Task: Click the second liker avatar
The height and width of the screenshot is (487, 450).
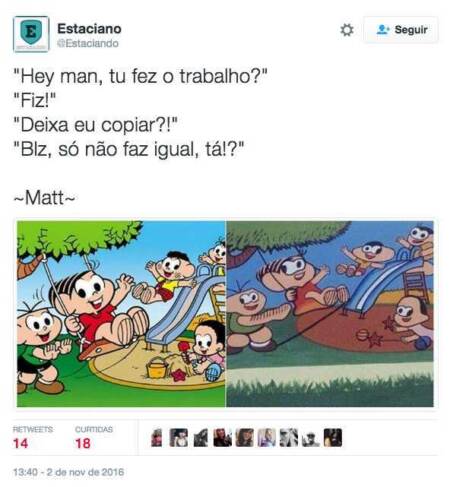Action: tap(179, 438)
